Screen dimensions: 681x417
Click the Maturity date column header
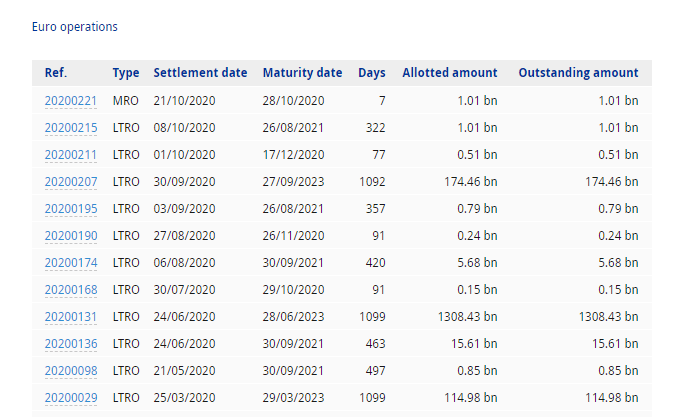point(302,73)
